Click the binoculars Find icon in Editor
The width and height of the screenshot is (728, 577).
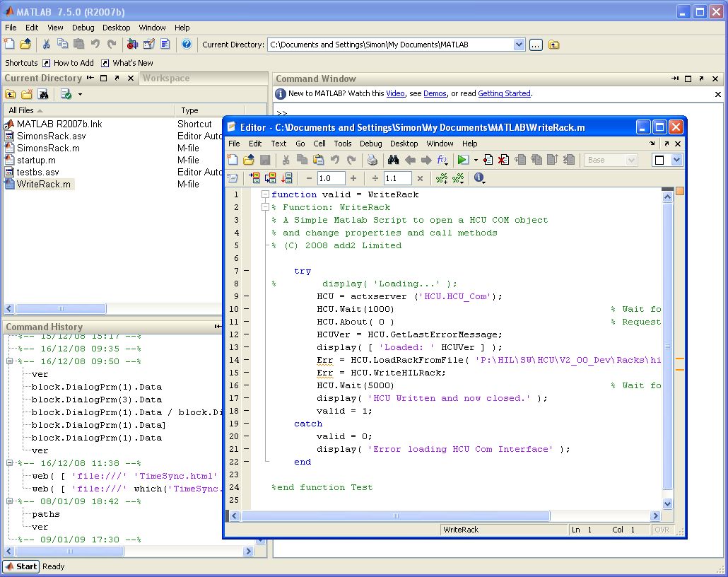[x=392, y=161]
